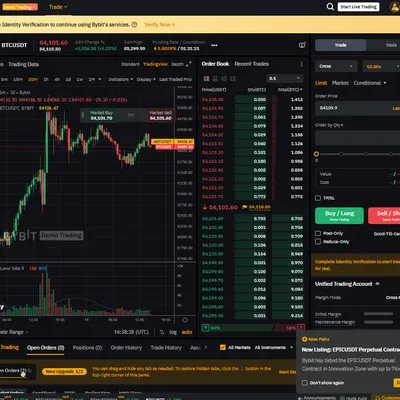Viewport: 400px width, 400px height.
Task: Open the leverage 50.00x dropdown
Action: [x=381, y=66]
